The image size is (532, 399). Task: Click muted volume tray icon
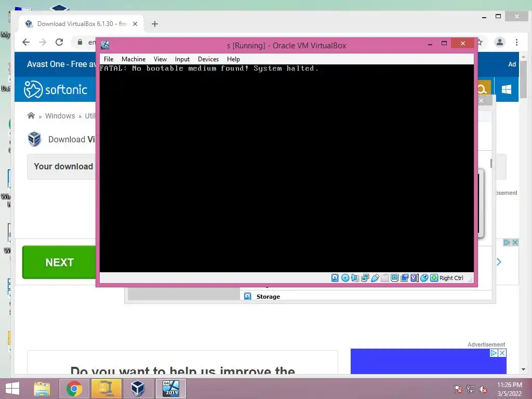[x=483, y=389]
